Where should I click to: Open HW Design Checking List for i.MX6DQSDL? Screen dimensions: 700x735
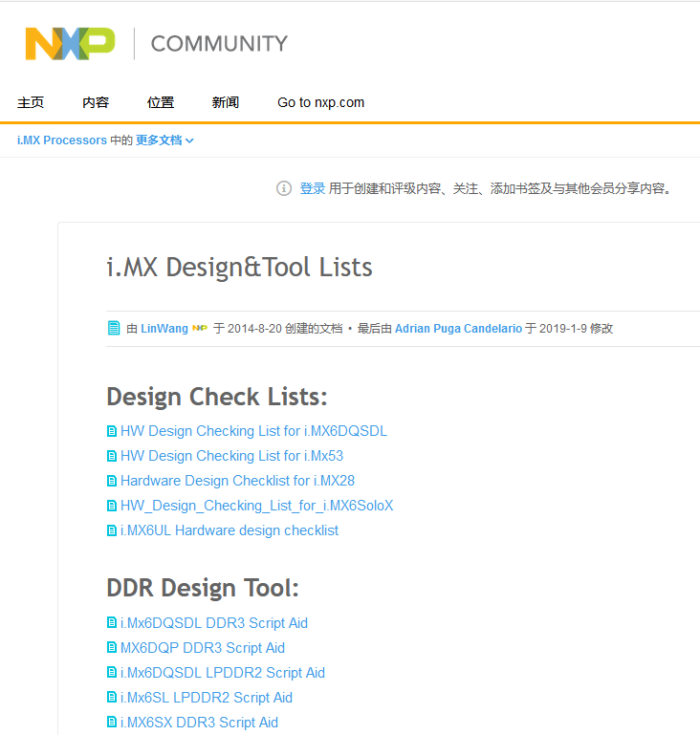coord(253,431)
